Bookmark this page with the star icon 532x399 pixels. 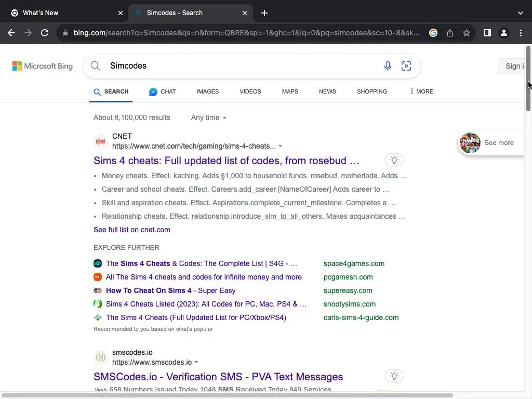pos(467,33)
